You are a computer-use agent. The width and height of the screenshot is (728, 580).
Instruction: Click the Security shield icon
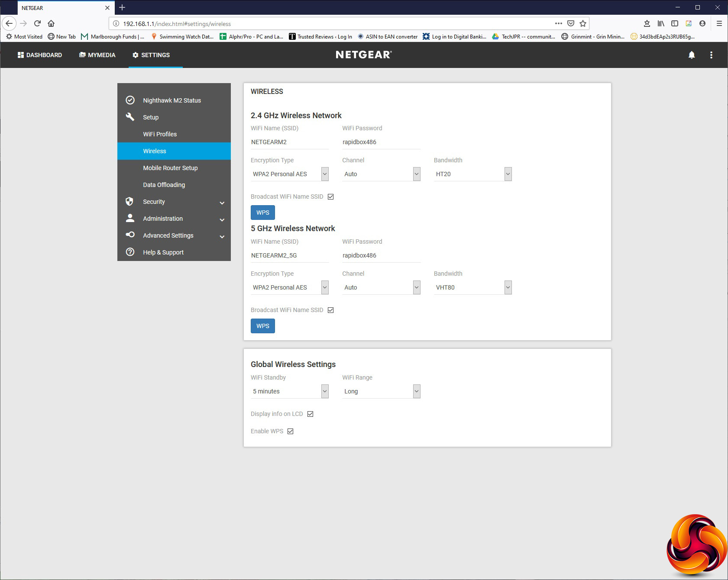(x=129, y=201)
